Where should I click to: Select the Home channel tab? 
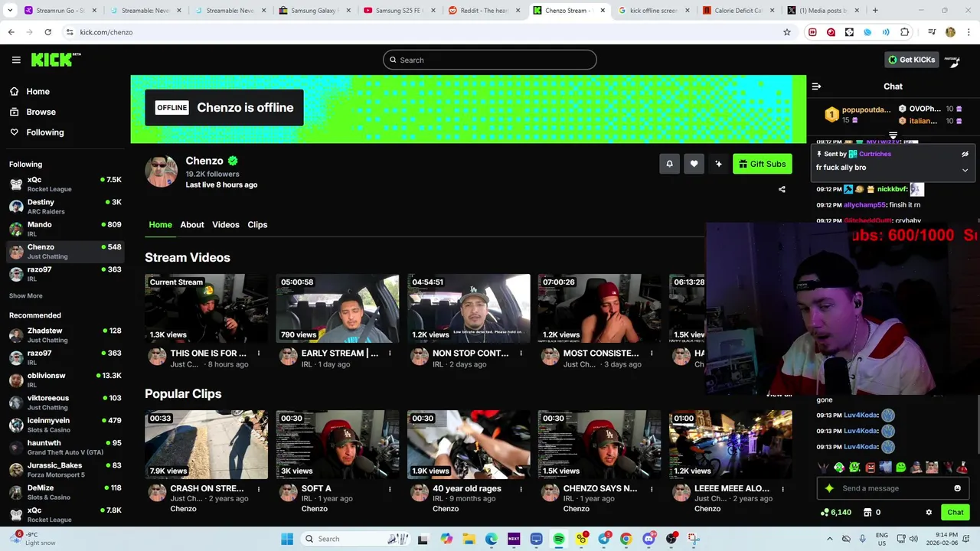click(x=160, y=224)
